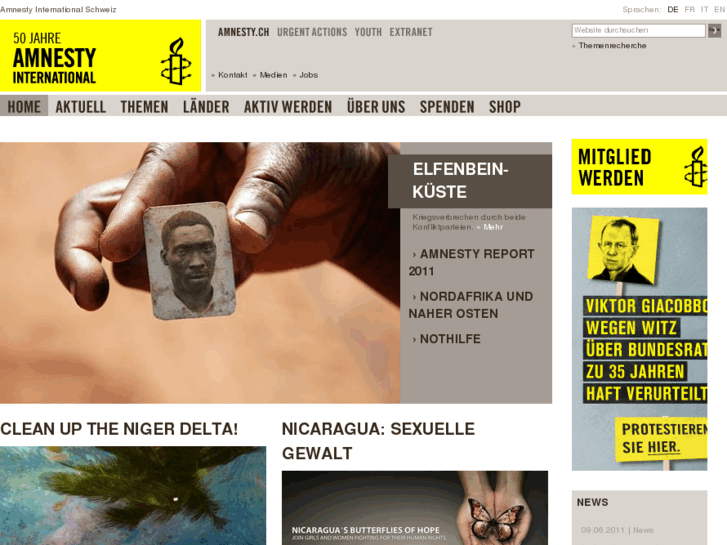This screenshot has width=727, height=545.
Task: Focus the Website durchsuchen search field
Action: [x=638, y=31]
